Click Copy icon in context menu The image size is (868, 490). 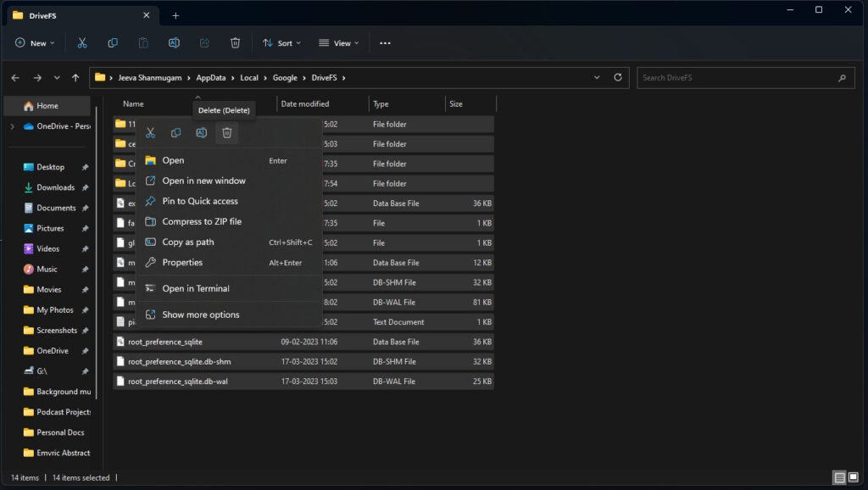pos(176,133)
